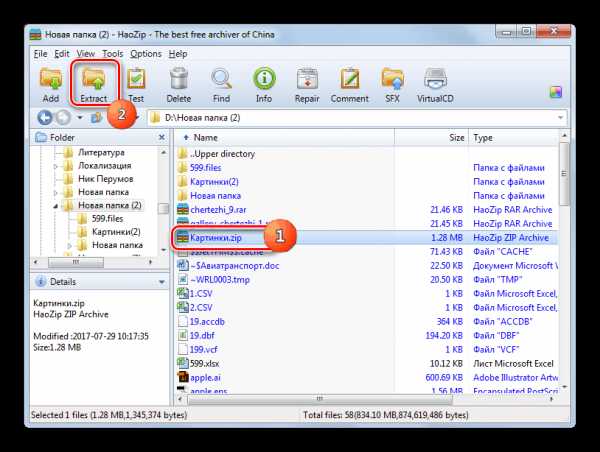
Task: Select Картинки(2) in folder tree
Action: click(116, 232)
